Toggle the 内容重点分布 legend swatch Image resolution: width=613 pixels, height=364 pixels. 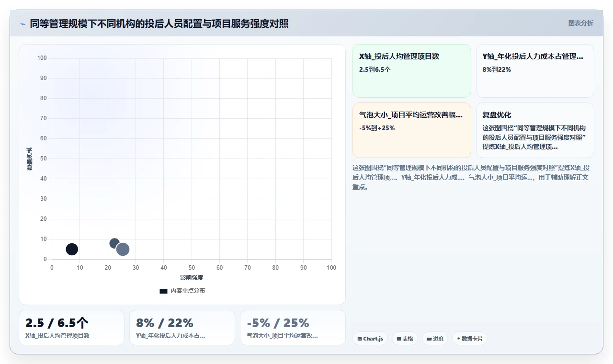coord(163,291)
